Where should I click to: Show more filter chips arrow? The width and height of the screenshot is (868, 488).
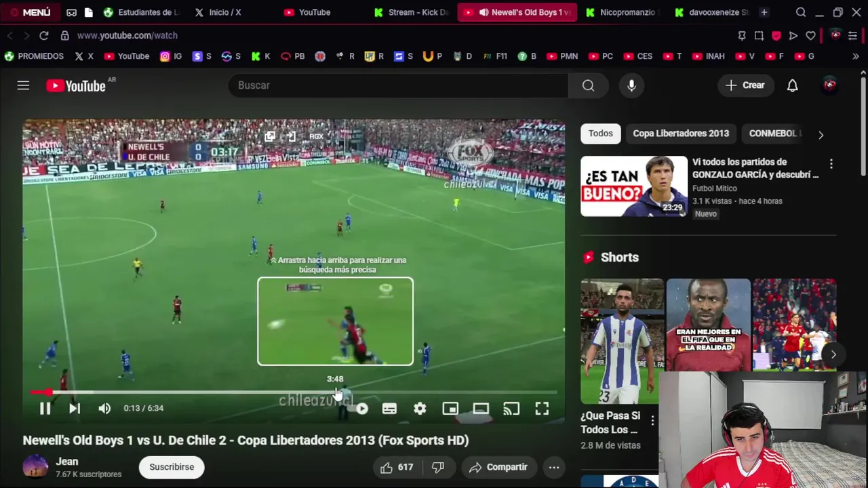coord(821,134)
